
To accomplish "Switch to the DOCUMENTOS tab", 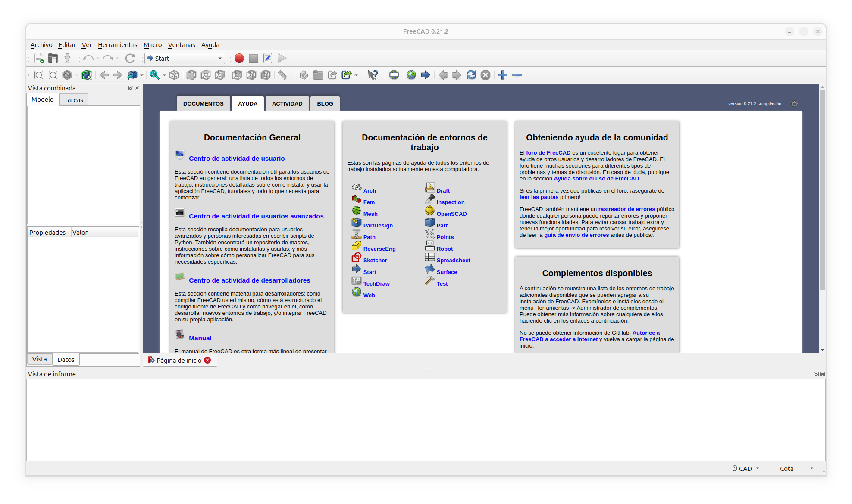I will tap(204, 104).
